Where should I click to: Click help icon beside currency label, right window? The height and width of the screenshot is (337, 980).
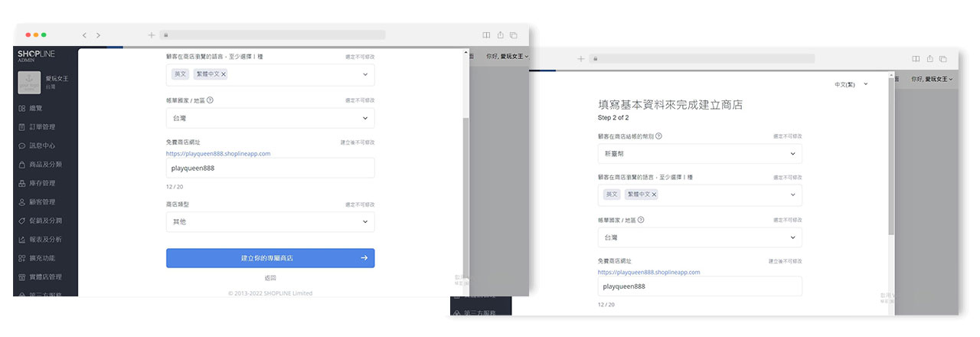[658, 136]
